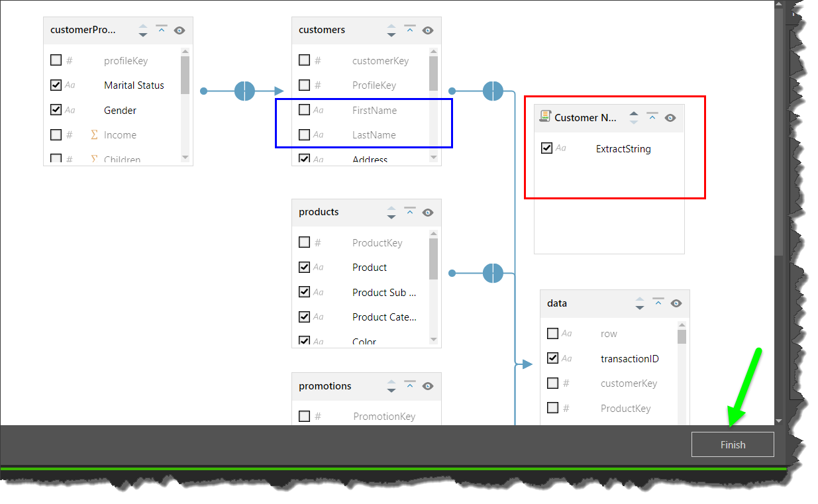This screenshot has width=818, height=504.
Task: Check the FirstName column checkbox
Action: click(305, 110)
